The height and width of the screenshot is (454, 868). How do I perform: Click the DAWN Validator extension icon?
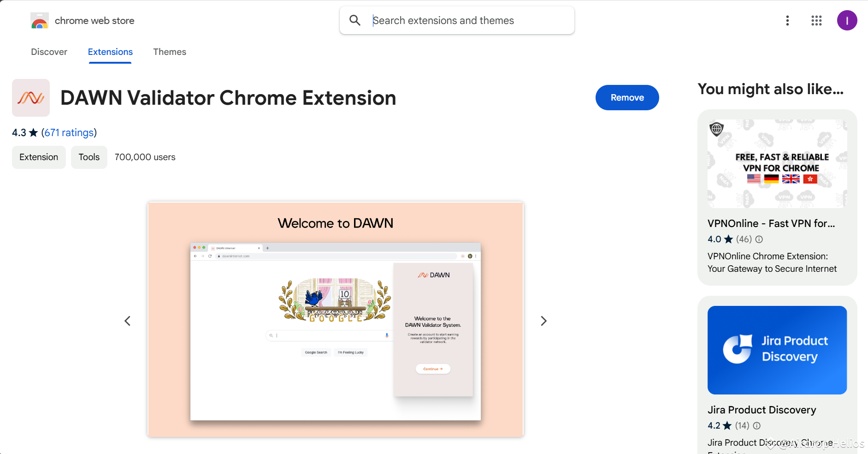point(30,97)
